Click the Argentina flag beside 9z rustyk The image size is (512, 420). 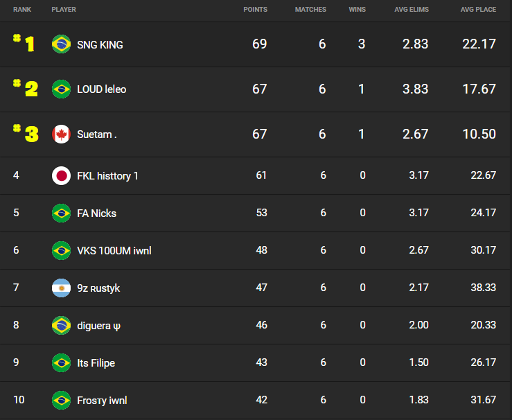pyautogui.click(x=62, y=288)
